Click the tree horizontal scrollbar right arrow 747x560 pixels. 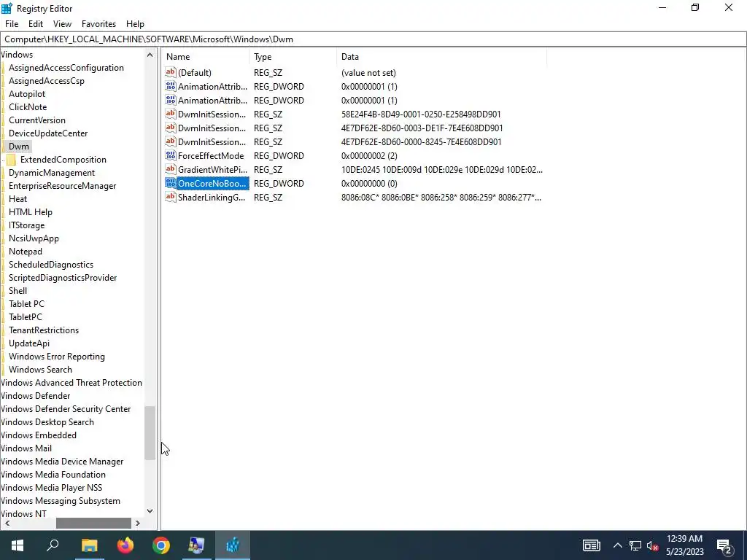click(138, 523)
